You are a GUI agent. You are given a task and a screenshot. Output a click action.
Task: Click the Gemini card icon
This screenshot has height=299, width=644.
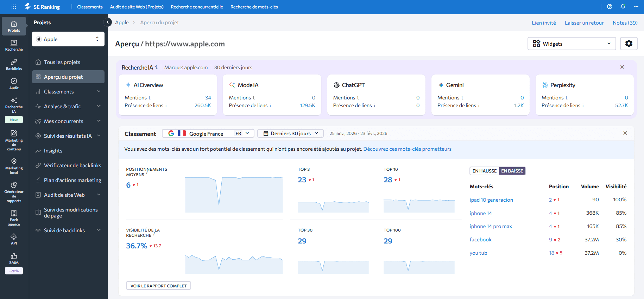(441, 85)
